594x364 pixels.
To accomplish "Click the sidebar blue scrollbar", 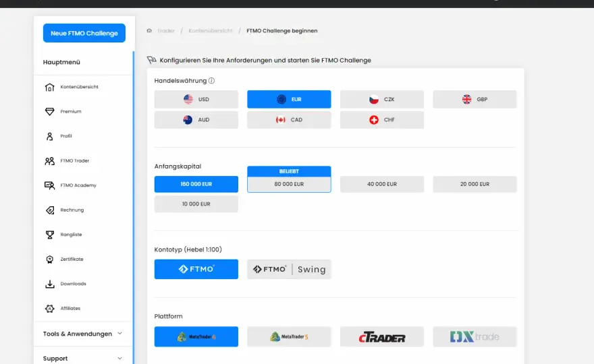I will coord(134,208).
